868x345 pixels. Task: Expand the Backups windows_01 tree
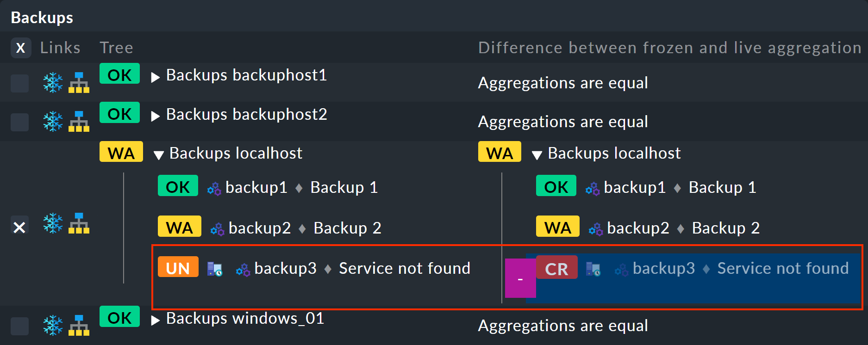[x=156, y=320]
